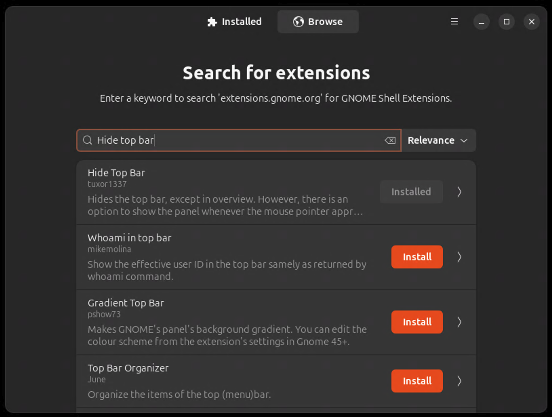552x417 pixels.
Task: Minimize the extension manager window
Action: [x=481, y=22]
